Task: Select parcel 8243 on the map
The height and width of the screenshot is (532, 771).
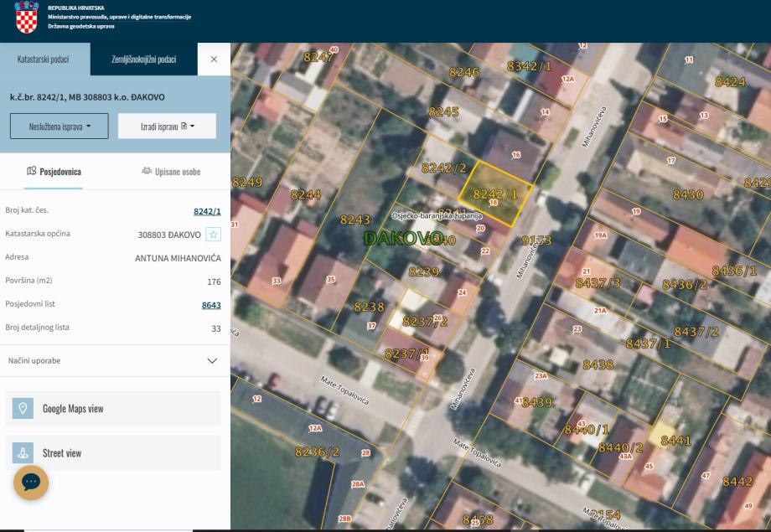Action: [354, 220]
